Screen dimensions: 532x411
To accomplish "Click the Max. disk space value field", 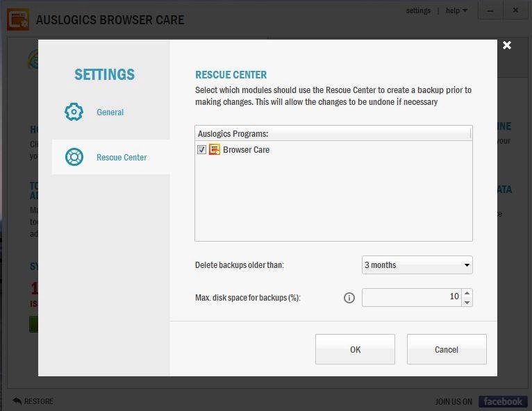I will coord(412,297).
